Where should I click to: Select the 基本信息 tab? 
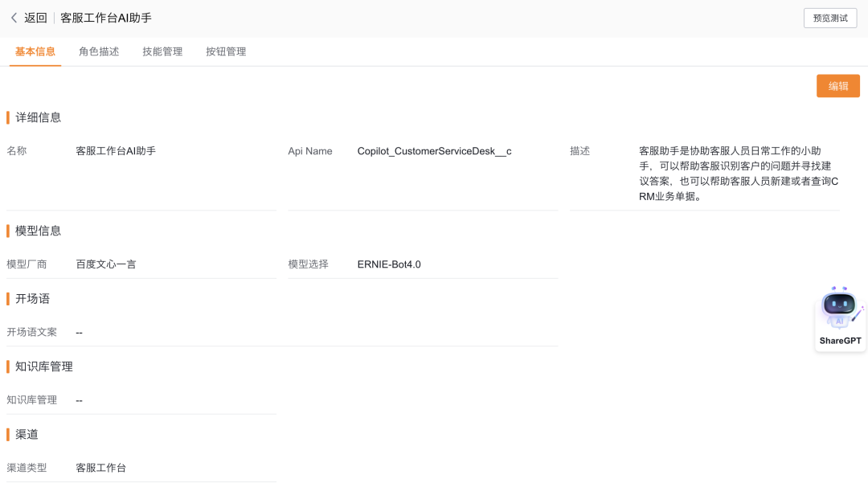[x=35, y=51]
